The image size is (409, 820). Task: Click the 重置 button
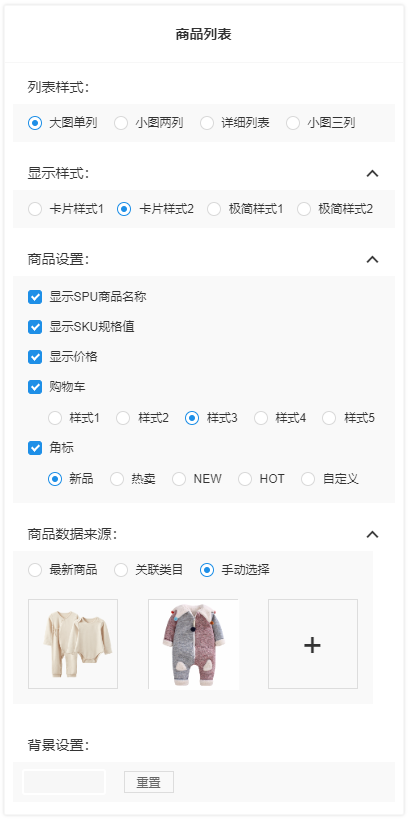coord(149,782)
